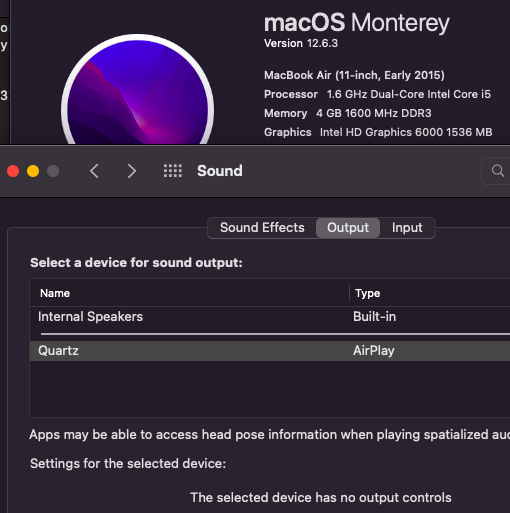
Task: Go back with the left chevron
Action: tap(94, 171)
